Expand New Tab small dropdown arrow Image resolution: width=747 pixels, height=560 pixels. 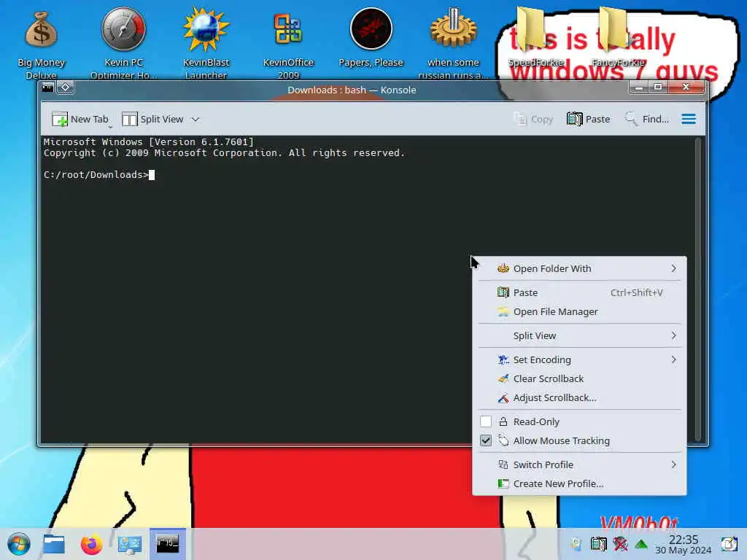[x=111, y=127]
